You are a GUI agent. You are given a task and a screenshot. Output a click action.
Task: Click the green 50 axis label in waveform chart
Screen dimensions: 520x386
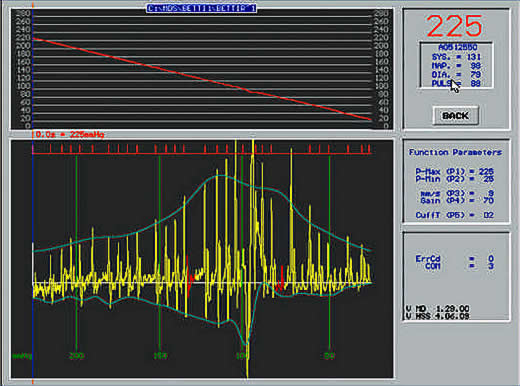329,356
